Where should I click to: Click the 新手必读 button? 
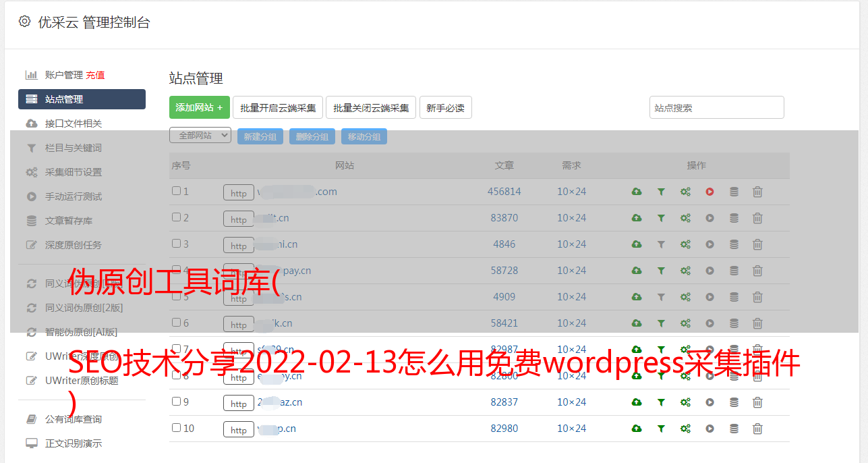pyautogui.click(x=446, y=107)
